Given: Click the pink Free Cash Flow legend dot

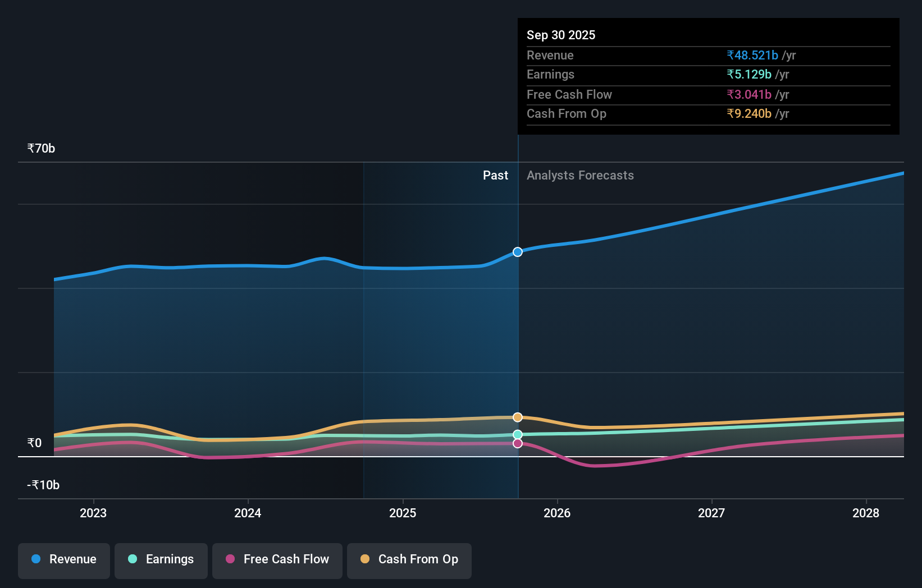Looking at the screenshot, I should 230,559.
